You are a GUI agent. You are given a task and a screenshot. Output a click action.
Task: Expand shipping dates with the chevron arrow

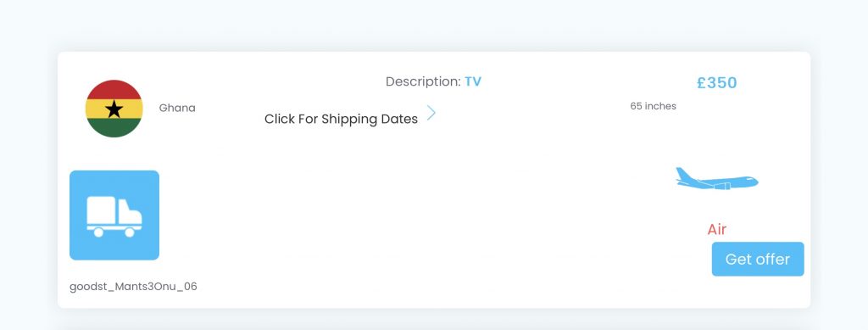pos(431,114)
